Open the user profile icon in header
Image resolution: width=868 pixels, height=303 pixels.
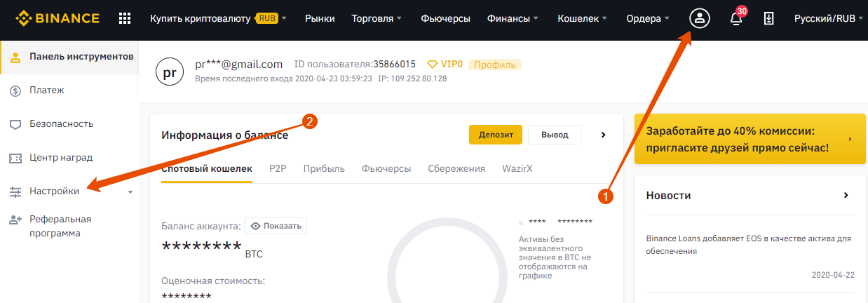(x=699, y=19)
